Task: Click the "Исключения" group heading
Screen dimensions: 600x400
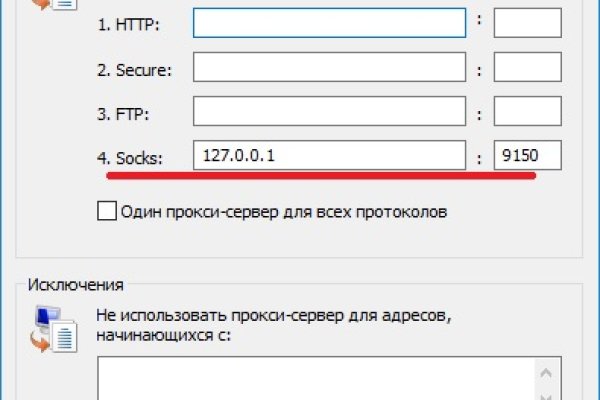Action: point(77,285)
